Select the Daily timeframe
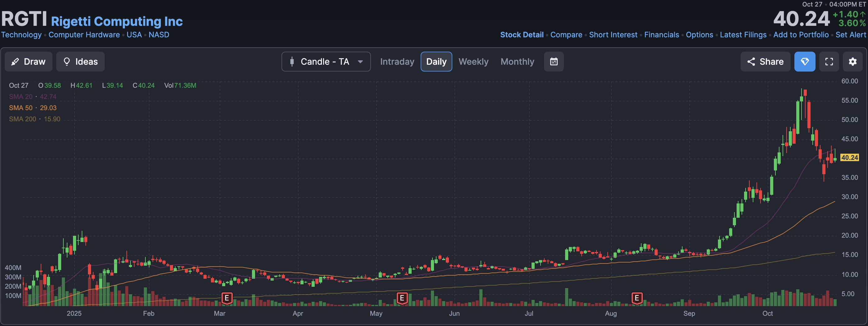Viewport: 868px width, 326px height. click(x=436, y=61)
